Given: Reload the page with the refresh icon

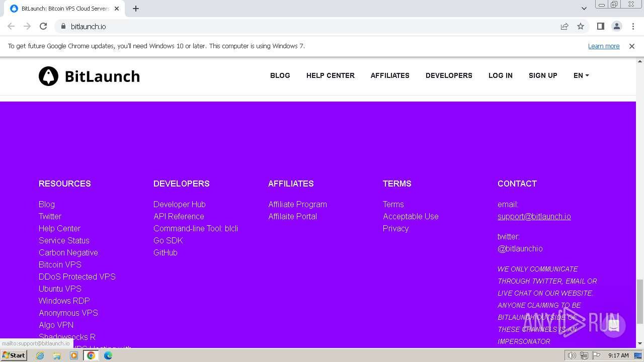Looking at the screenshot, I should pos(43,26).
